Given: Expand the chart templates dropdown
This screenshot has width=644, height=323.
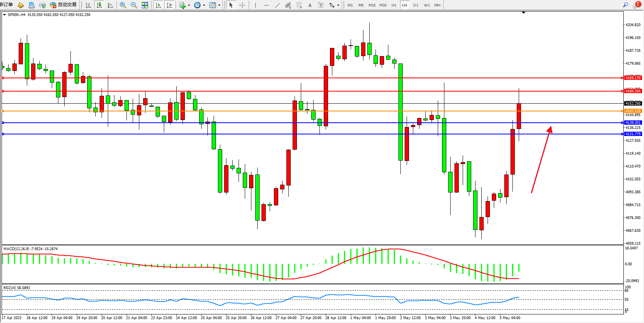Looking at the screenshot, I should 219,5.
